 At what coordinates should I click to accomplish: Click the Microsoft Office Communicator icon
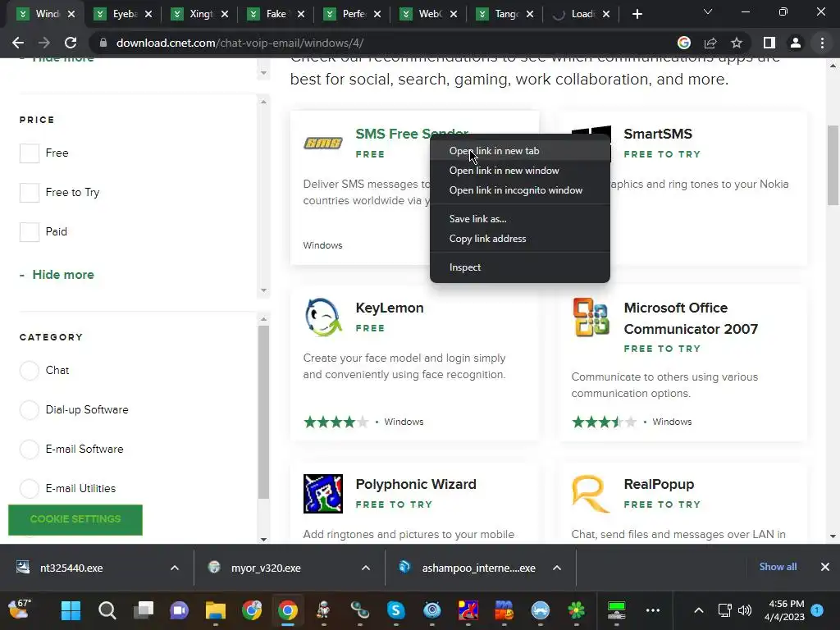[591, 317]
